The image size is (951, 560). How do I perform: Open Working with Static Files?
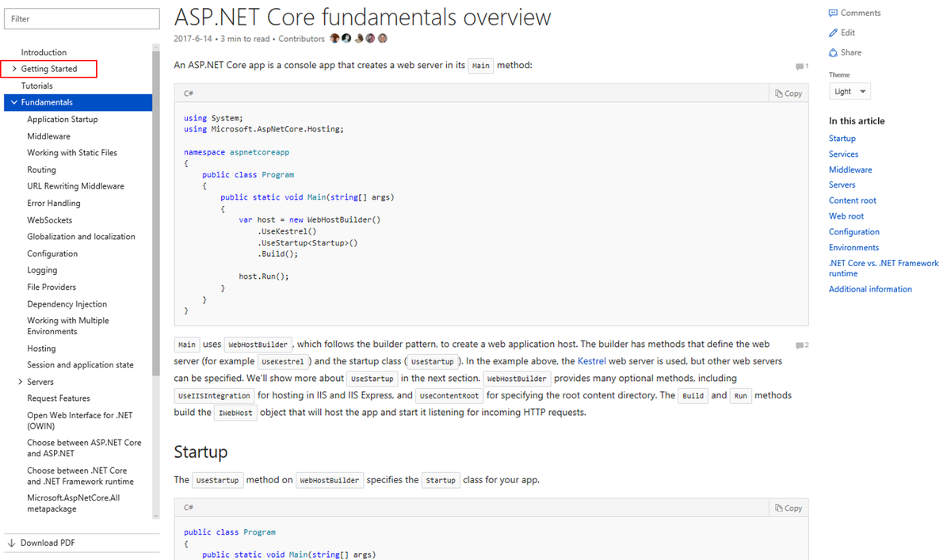tap(72, 153)
